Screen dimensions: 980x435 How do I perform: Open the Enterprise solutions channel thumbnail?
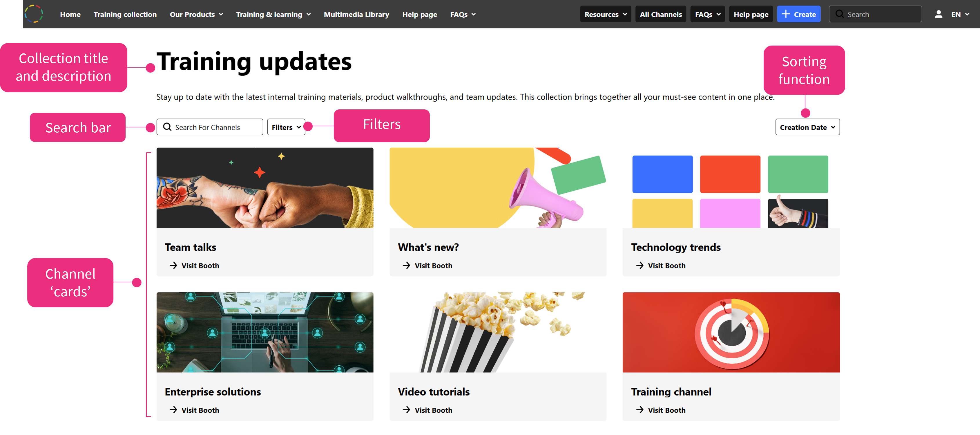(x=265, y=332)
